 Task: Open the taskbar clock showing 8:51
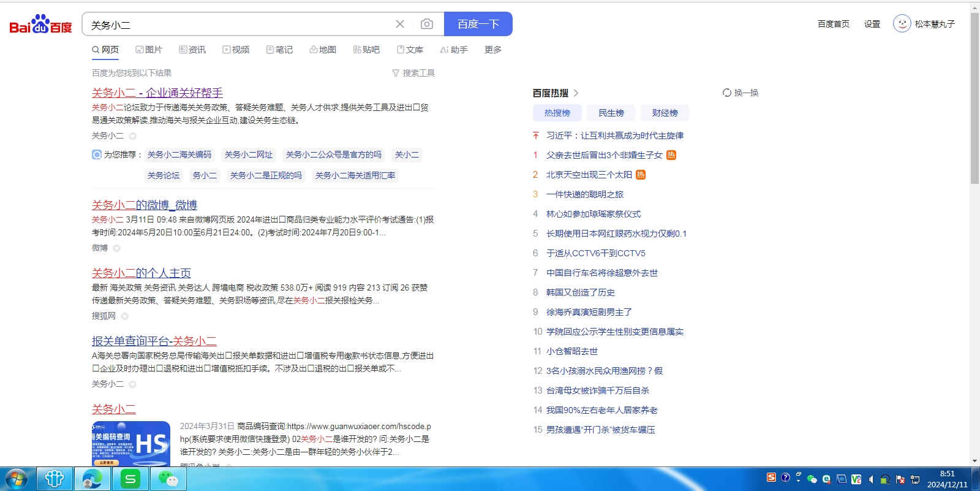pos(948,479)
